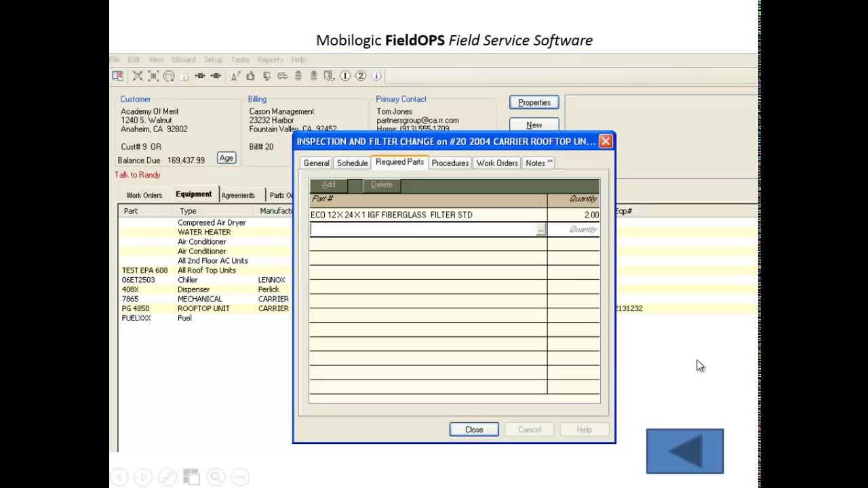Switch to the Notes tab
The image size is (868, 488).
[539, 163]
